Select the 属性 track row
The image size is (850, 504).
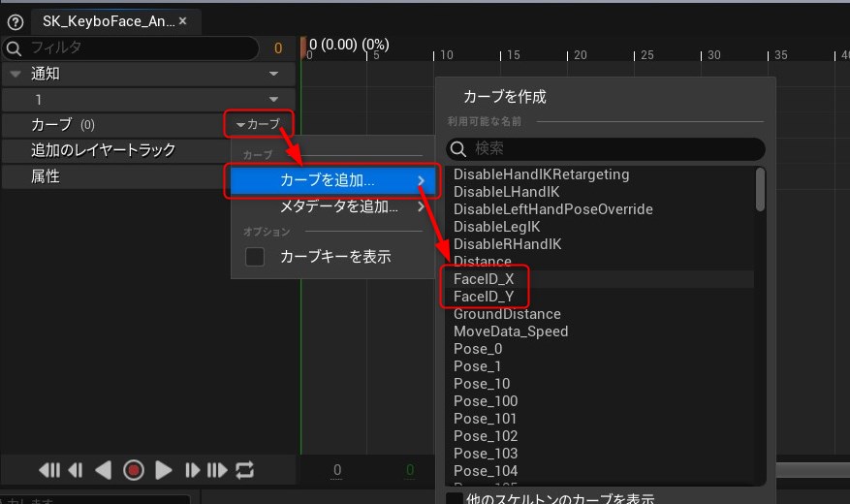click(x=116, y=176)
